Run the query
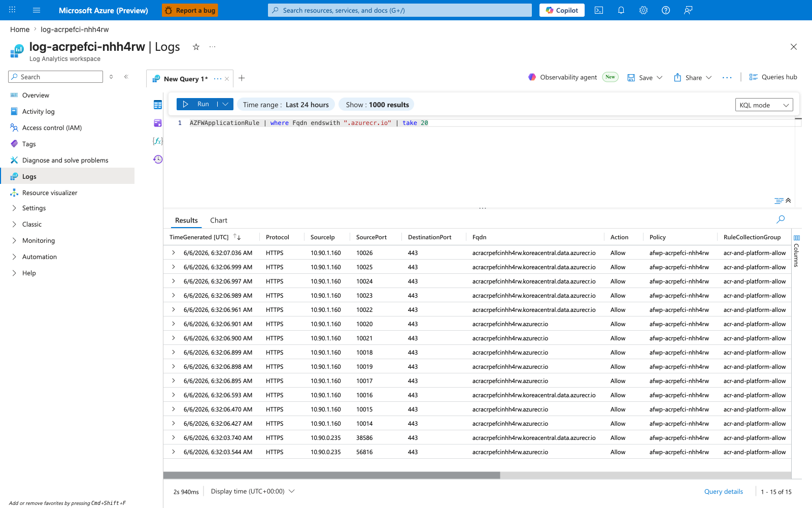Image resolution: width=812 pixels, height=508 pixels. pos(197,104)
